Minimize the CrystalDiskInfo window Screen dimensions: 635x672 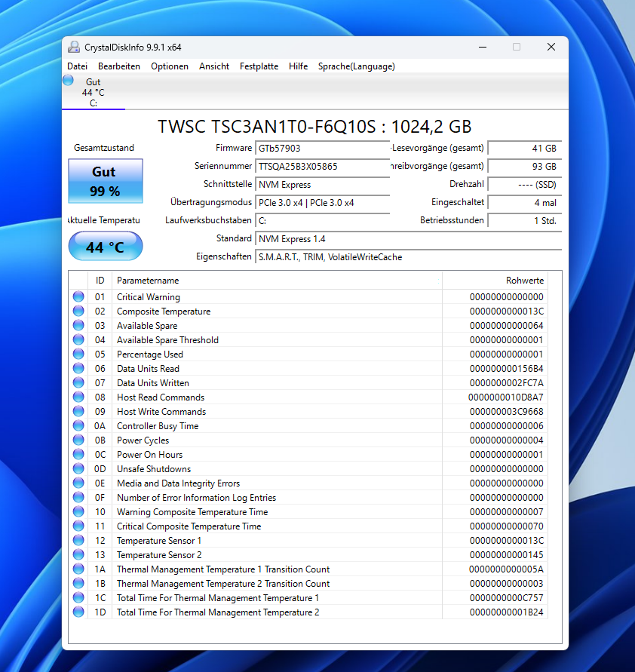coord(483,48)
